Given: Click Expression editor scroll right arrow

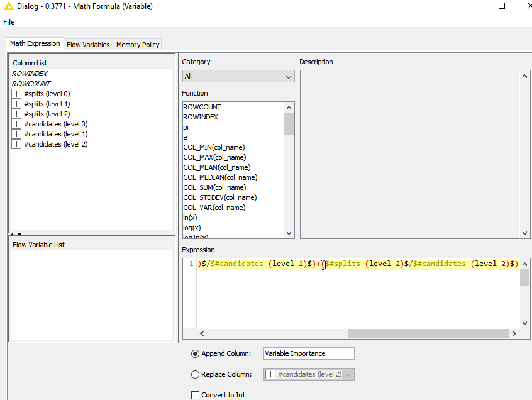Looking at the screenshot, I should tap(514, 333).
